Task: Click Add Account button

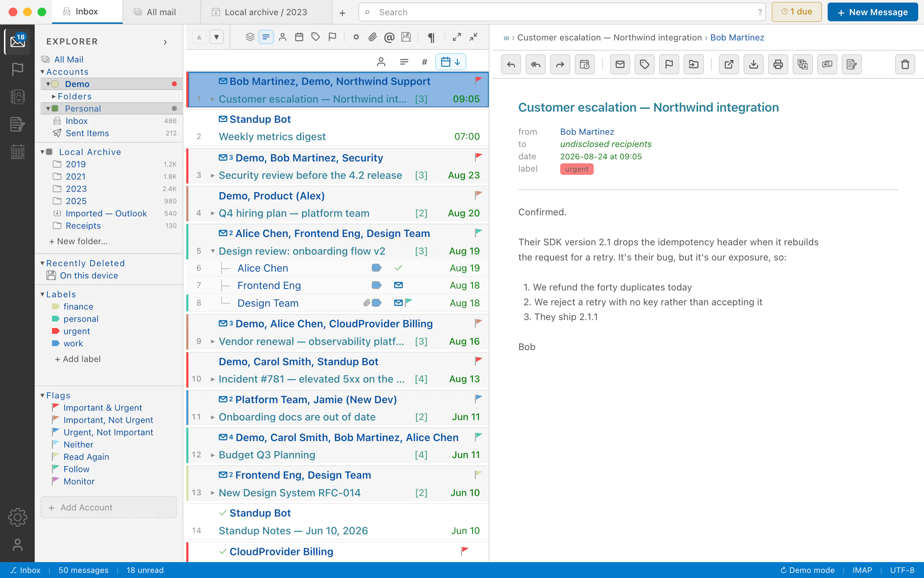Action: pyautogui.click(x=108, y=507)
